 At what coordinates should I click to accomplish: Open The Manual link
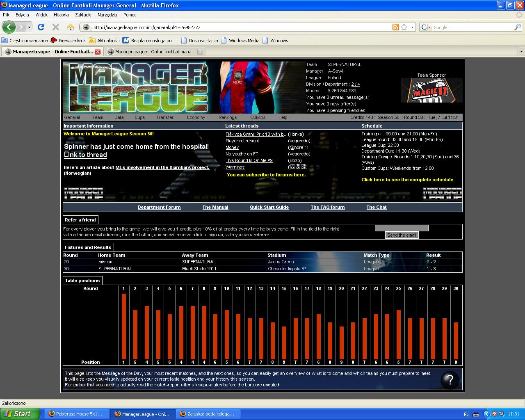click(x=215, y=207)
